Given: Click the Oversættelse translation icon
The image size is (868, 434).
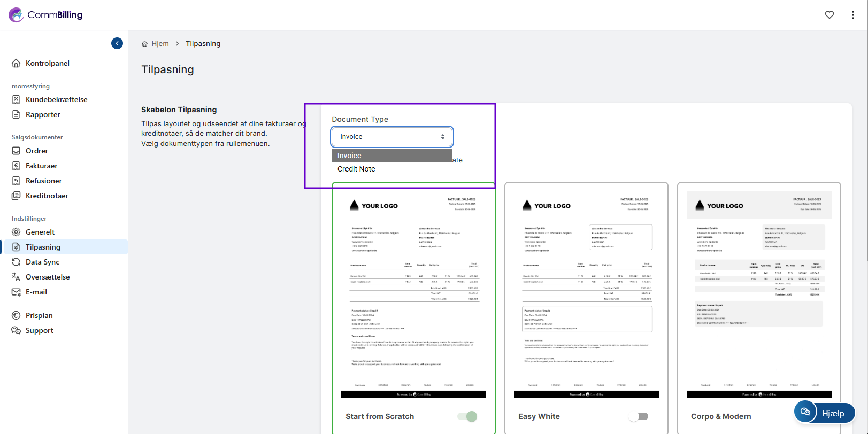Looking at the screenshot, I should [16, 277].
